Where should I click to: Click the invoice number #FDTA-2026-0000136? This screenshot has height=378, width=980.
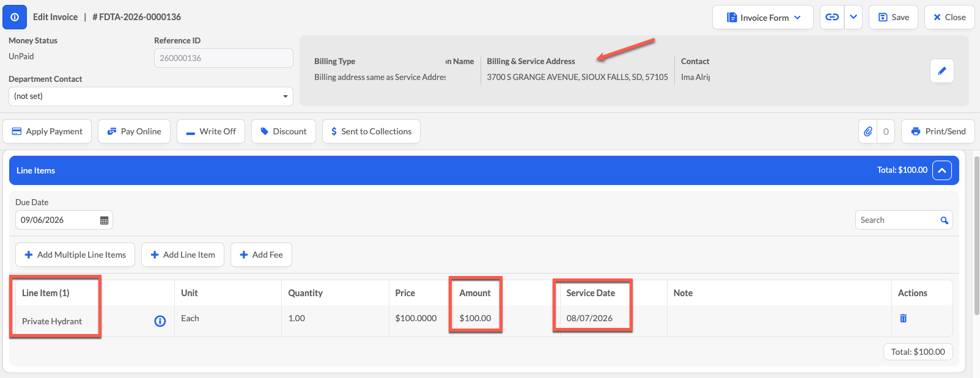(136, 17)
